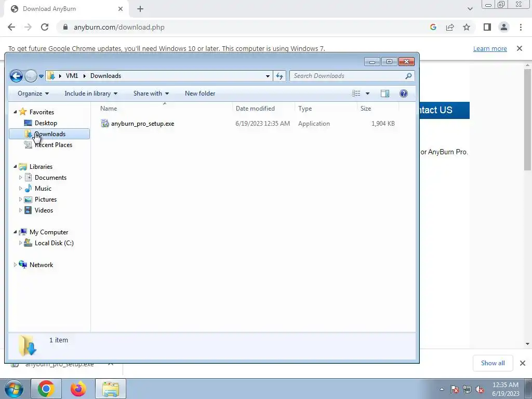Click the Explorer forward navigation arrow

pyautogui.click(x=31, y=76)
